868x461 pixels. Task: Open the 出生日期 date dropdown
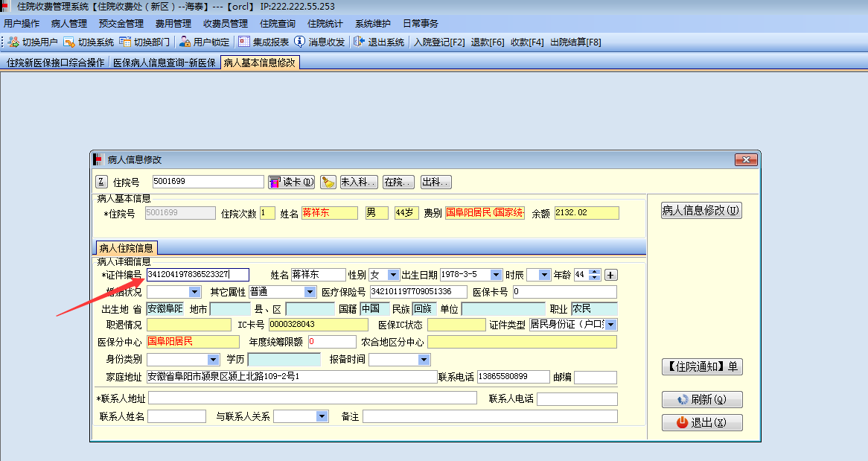coord(496,275)
